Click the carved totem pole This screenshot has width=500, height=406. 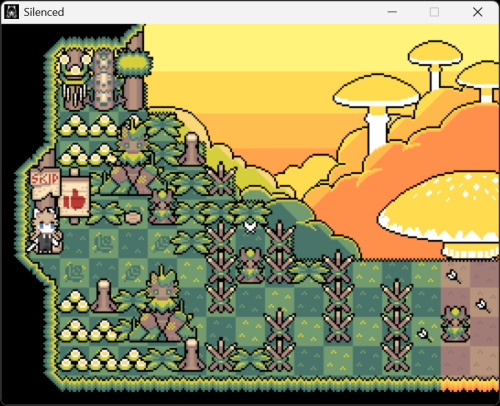(x=104, y=80)
